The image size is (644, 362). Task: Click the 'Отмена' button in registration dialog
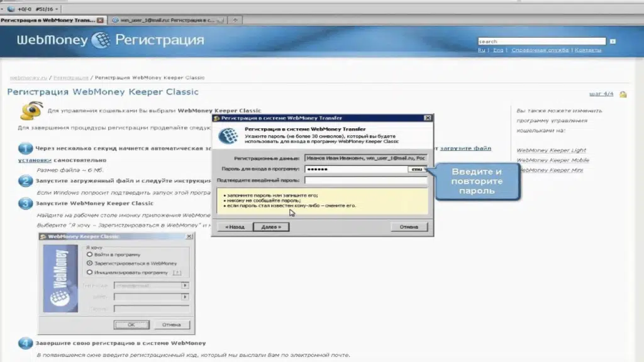(x=409, y=227)
